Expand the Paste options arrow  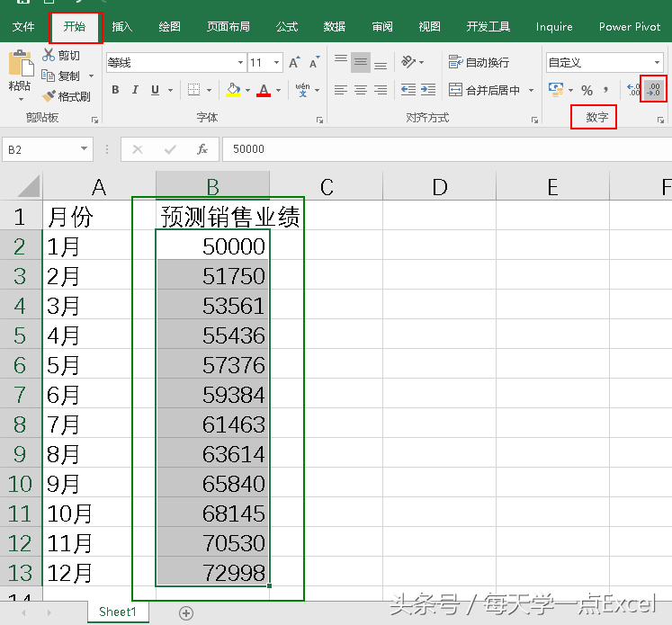(21, 100)
